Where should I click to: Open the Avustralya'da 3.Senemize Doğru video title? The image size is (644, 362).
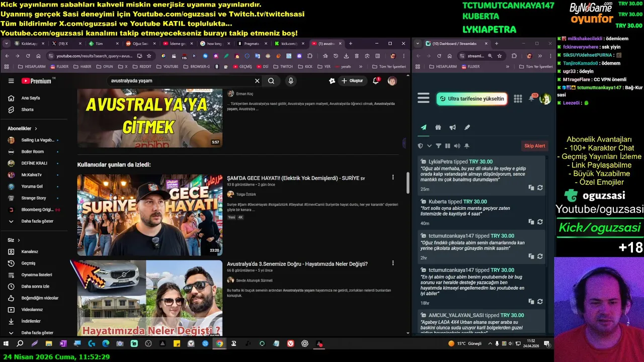click(297, 264)
